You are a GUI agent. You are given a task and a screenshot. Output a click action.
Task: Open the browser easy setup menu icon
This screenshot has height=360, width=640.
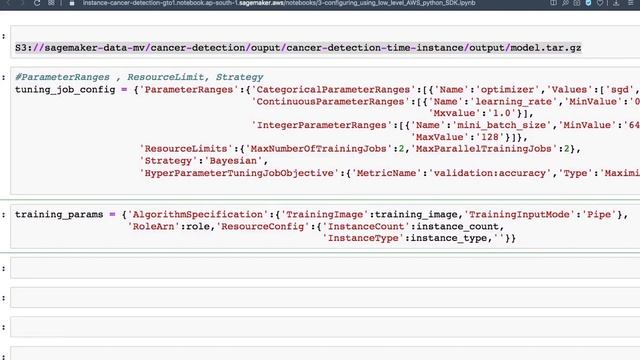point(631,3)
